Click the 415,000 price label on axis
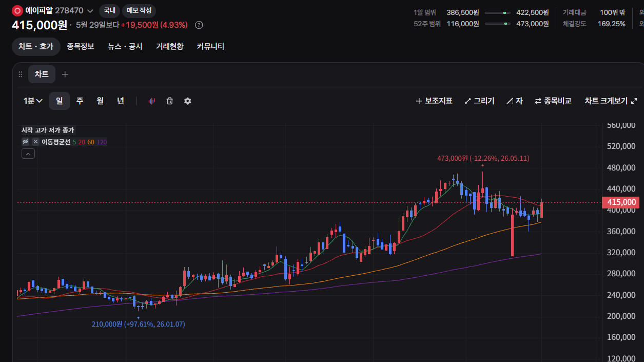644x362 pixels. 622,202
